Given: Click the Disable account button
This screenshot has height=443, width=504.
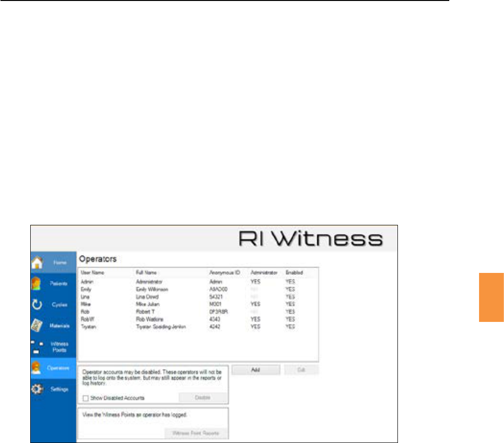Looking at the screenshot, I should point(203,398).
